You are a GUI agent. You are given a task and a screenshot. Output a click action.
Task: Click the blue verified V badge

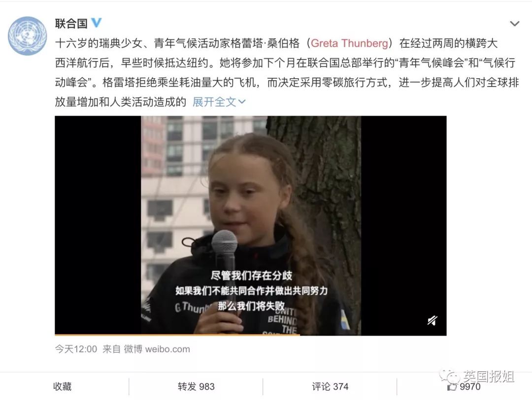(x=97, y=23)
